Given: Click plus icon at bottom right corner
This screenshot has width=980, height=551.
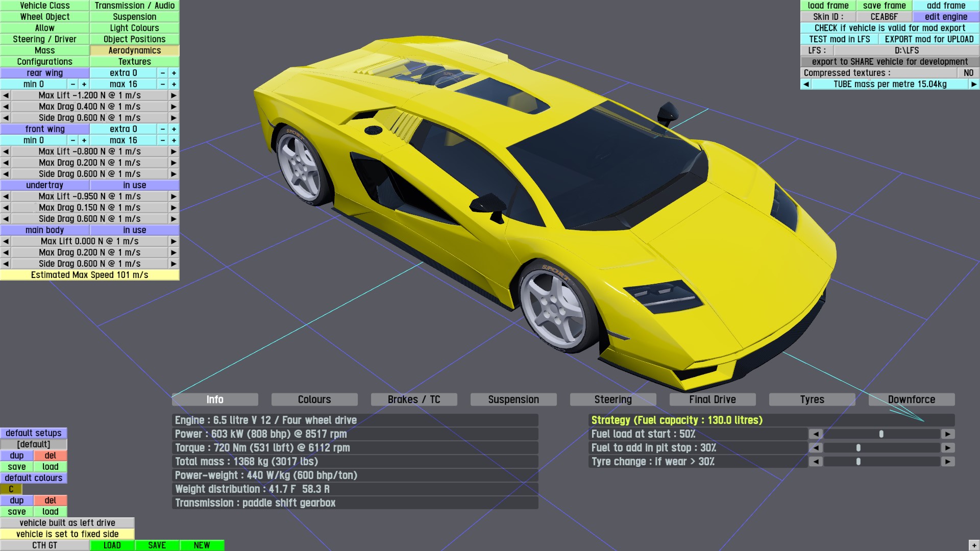Looking at the screenshot, I should tap(974, 545).
